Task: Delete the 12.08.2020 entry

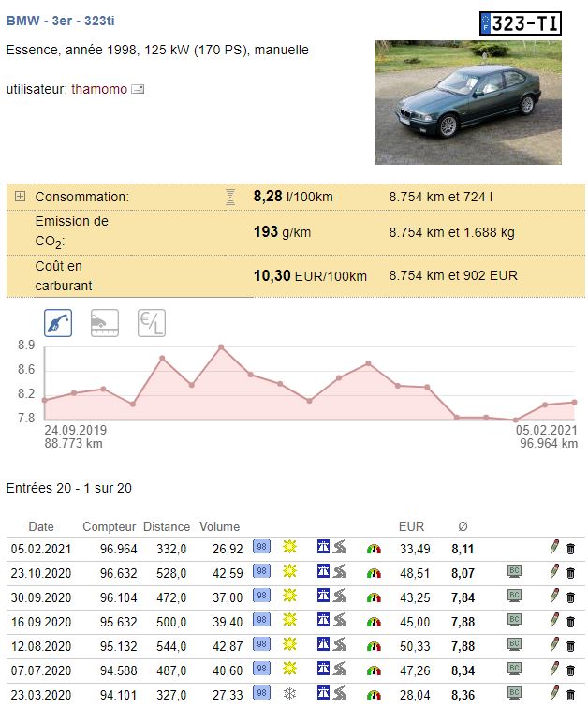Action: [x=570, y=646]
